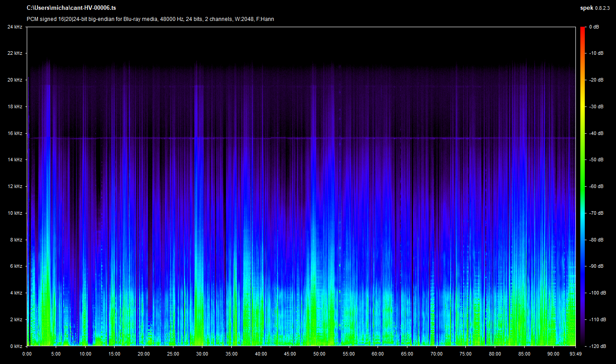Image resolution: width=616 pixels, height=364 pixels.
Task: Click the PCM codec info line
Action: pos(150,19)
